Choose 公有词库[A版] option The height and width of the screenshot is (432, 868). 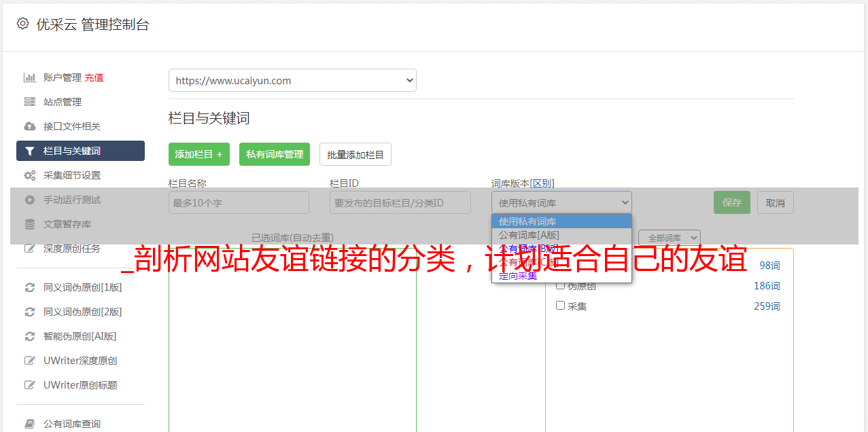point(561,235)
